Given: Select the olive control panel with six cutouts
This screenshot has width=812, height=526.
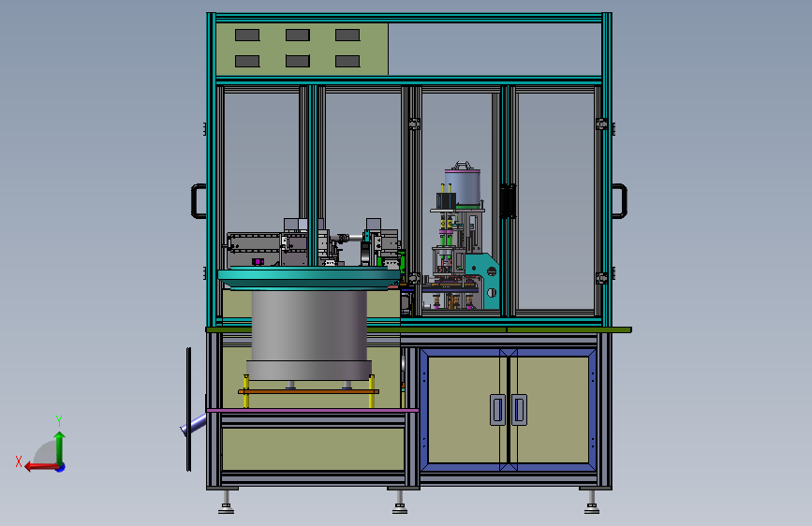Looking at the screenshot, I should (302, 50).
